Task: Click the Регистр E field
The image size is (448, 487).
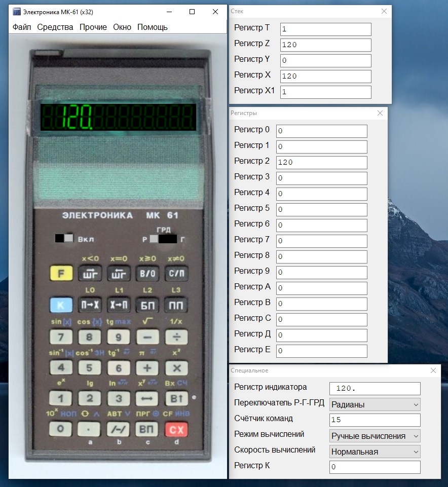Action: [x=321, y=351]
